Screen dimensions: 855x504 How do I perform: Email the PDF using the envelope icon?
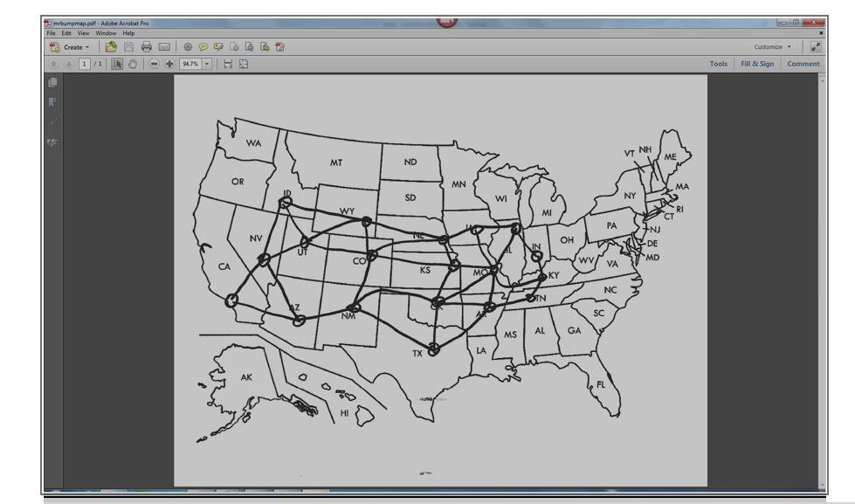pos(162,46)
